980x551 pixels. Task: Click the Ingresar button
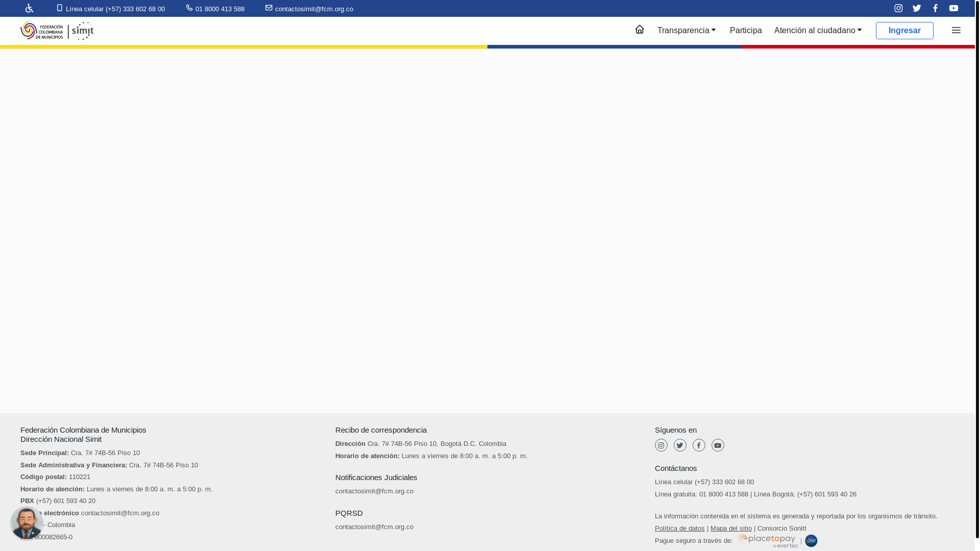click(x=904, y=31)
